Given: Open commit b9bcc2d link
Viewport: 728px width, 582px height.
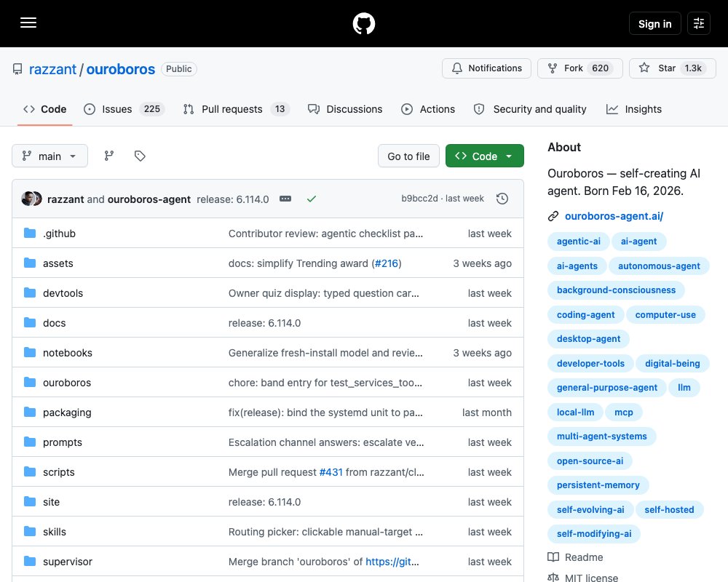Looking at the screenshot, I should 420,199.
